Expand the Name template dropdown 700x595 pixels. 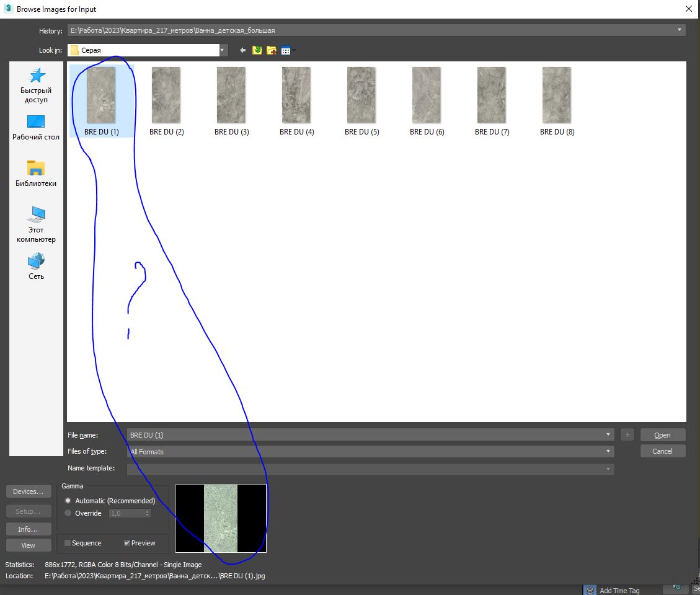(608, 469)
